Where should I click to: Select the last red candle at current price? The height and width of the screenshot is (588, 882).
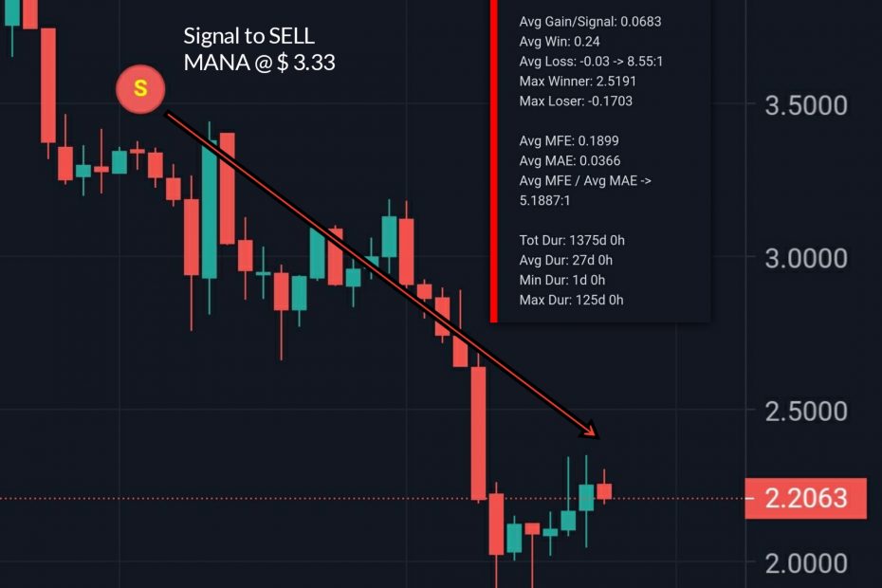click(604, 490)
